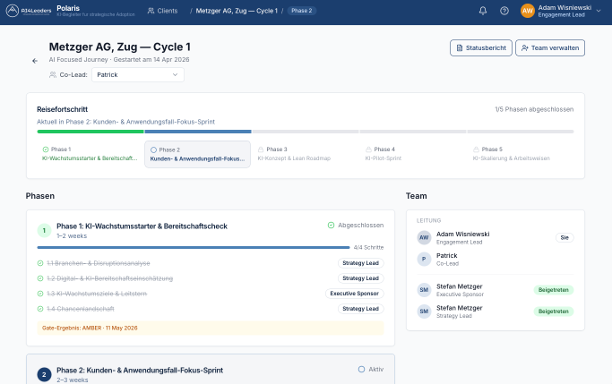Image resolution: width=612 pixels, height=384 pixels.
Task: Click Polaris app name in header
Action: pyautogui.click(x=68, y=8)
